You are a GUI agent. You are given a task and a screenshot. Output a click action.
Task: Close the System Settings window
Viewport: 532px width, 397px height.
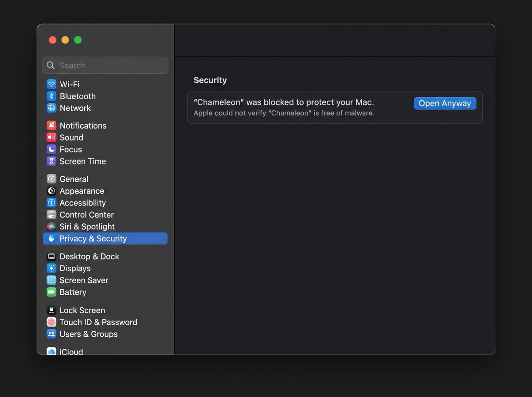52,40
